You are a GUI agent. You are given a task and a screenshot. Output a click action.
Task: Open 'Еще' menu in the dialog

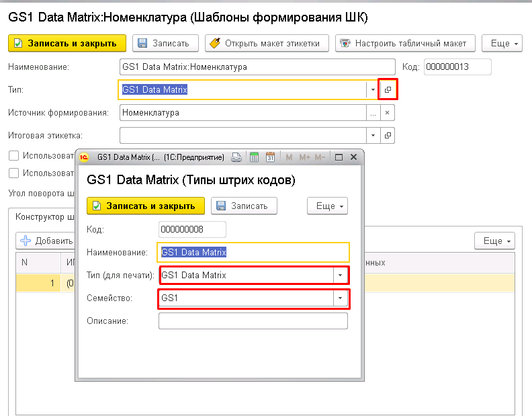(327, 206)
